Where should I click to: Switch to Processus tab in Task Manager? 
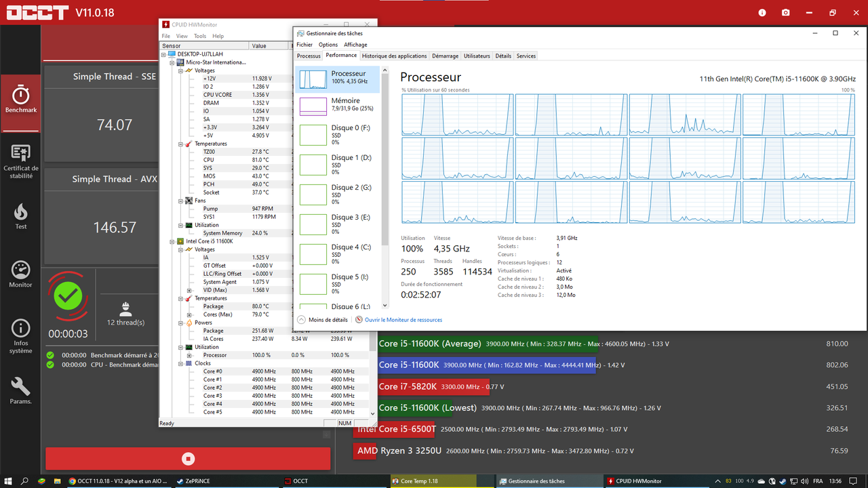tap(309, 56)
